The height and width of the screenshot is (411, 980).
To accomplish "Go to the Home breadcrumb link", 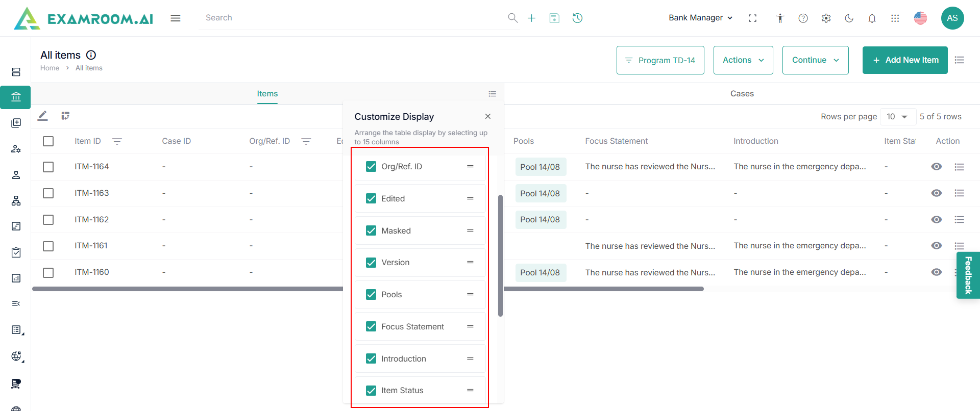I will [x=50, y=68].
